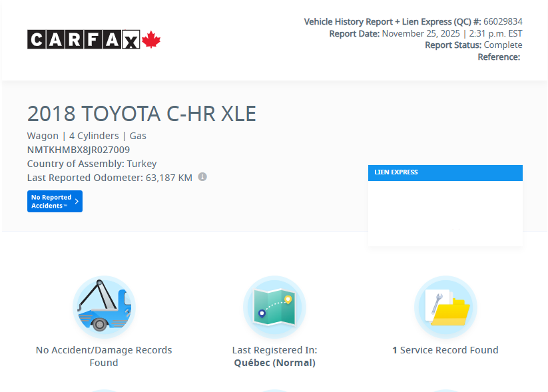Expand details under No Accident/Damage Records Found

click(103, 356)
